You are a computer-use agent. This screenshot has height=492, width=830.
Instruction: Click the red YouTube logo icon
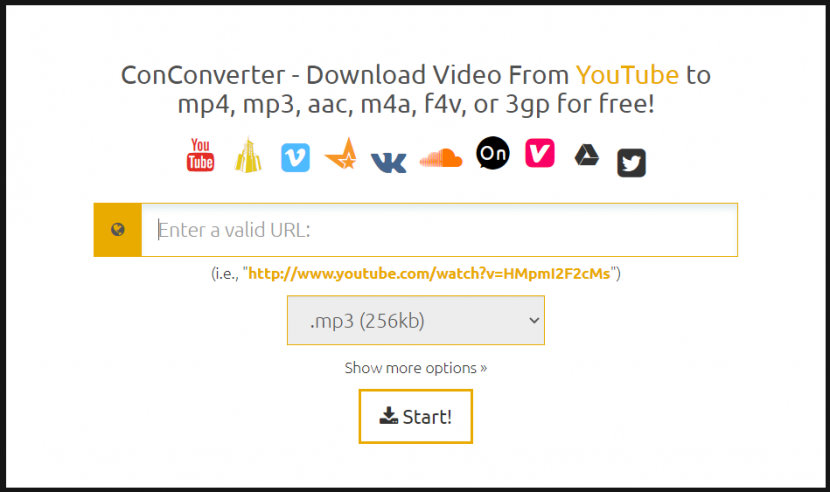point(200,155)
